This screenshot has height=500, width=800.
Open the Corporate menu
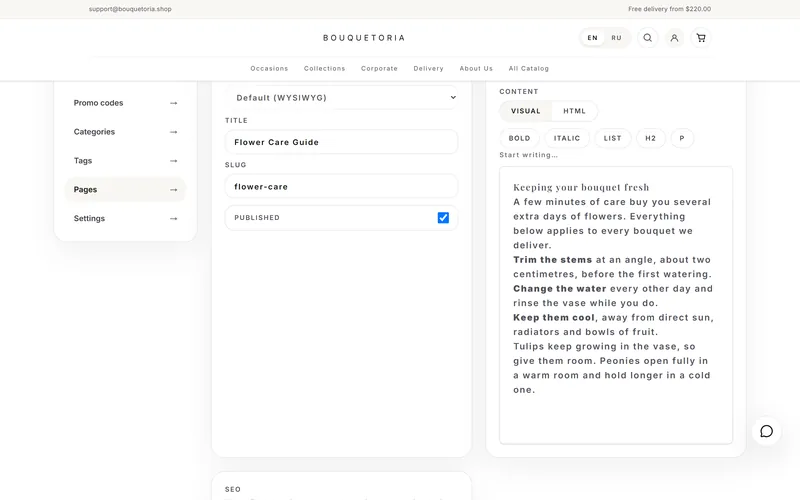379,68
